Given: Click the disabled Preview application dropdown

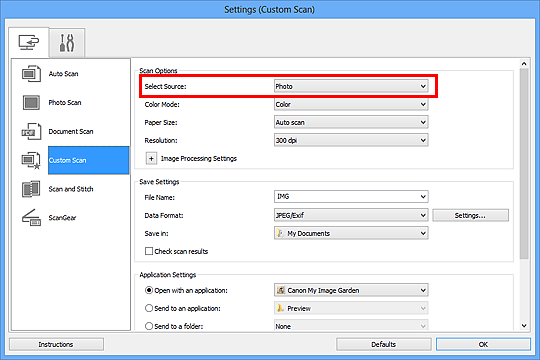Looking at the screenshot, I should (351, 308).
